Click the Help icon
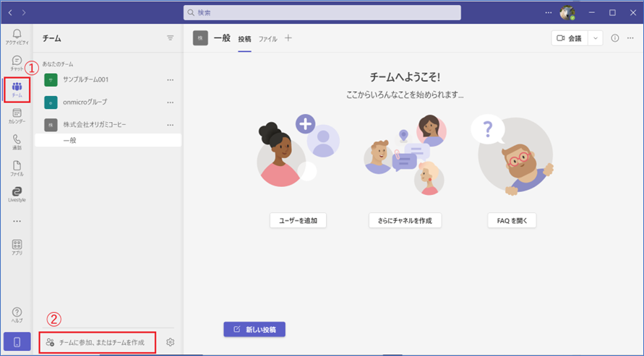The image size is (644, 356). click(17, 315)
